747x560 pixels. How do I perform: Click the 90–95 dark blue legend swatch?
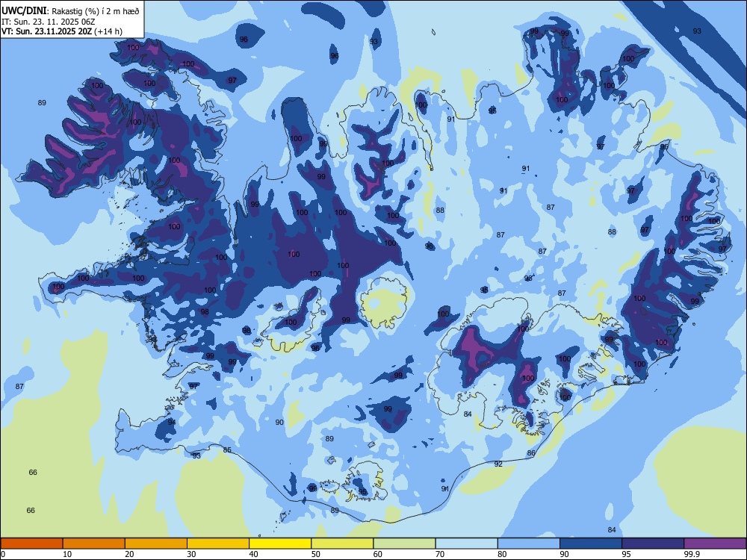click(x=591, y=544)
